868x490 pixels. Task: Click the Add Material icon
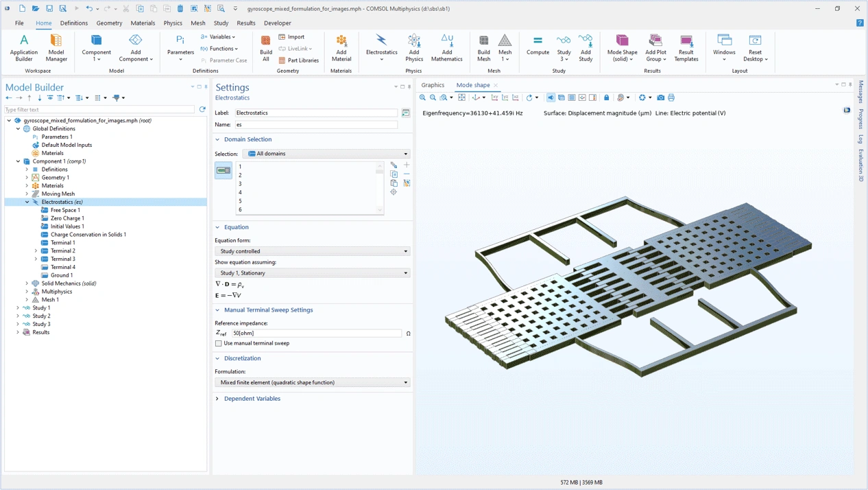tap(341, 47)
